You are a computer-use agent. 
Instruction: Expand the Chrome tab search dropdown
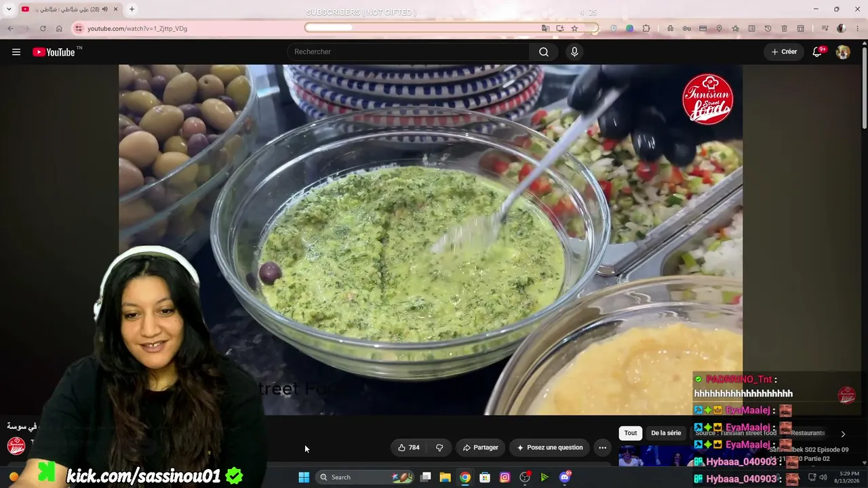tap(9, 9)
